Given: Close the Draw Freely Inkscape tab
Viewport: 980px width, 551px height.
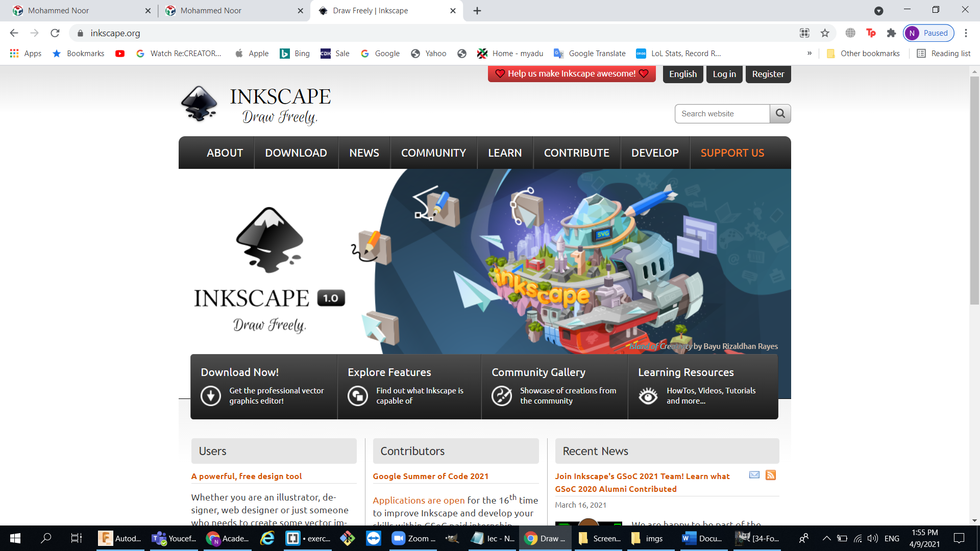Looking at the screenshot, I should click(x=453, y=11).
